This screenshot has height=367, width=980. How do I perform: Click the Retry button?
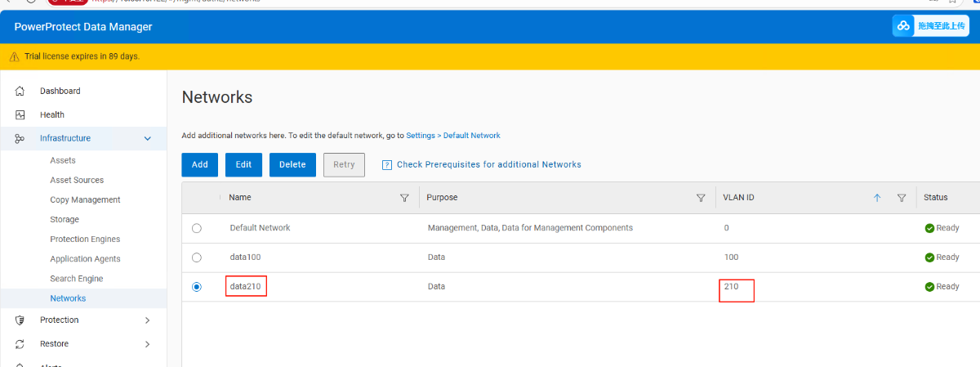tap(344, 164)
